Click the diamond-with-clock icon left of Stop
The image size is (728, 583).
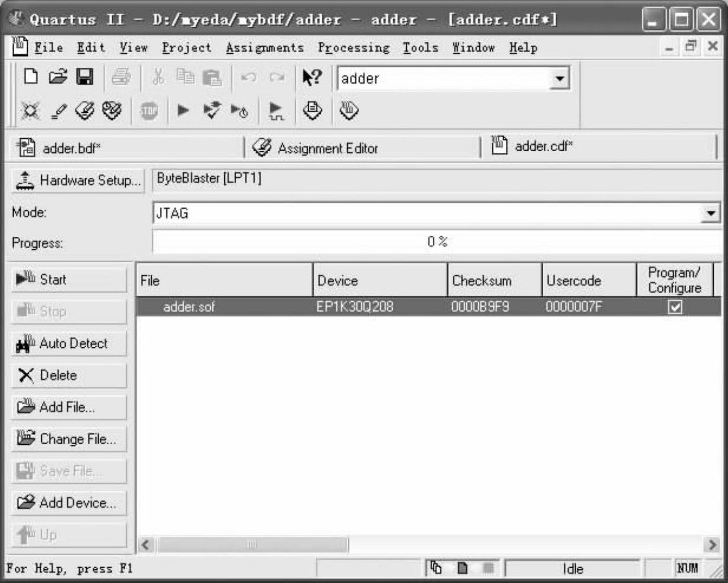point(112,110)
